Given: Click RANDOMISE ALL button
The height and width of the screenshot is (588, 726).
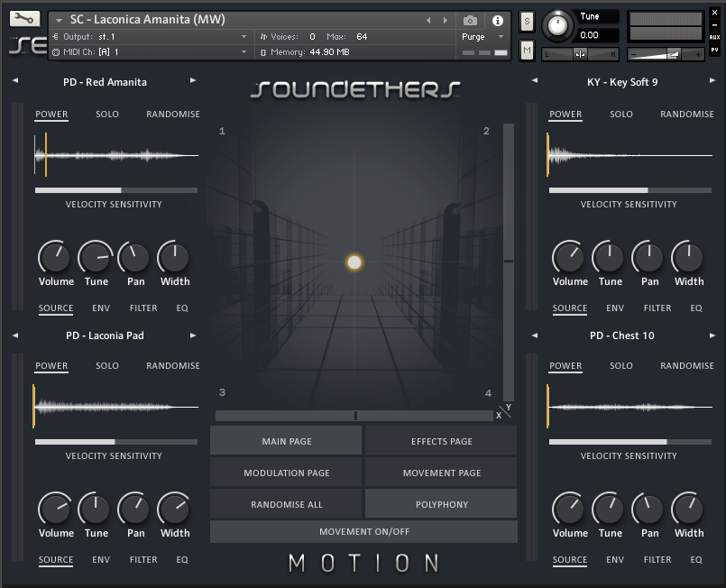Looking at the screenshot, I should coord(286,504).
